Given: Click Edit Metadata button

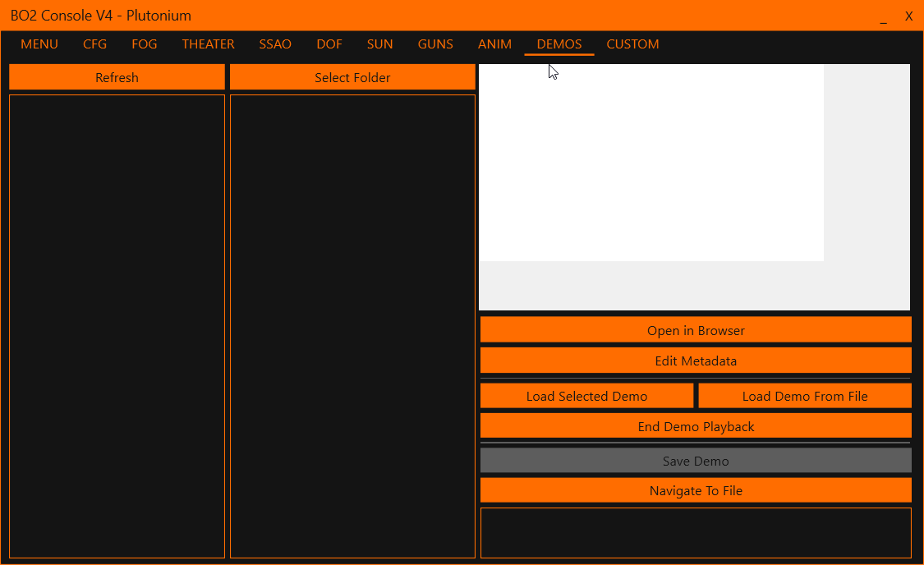Looking at the screenshot, I should (x=696, y=361).
